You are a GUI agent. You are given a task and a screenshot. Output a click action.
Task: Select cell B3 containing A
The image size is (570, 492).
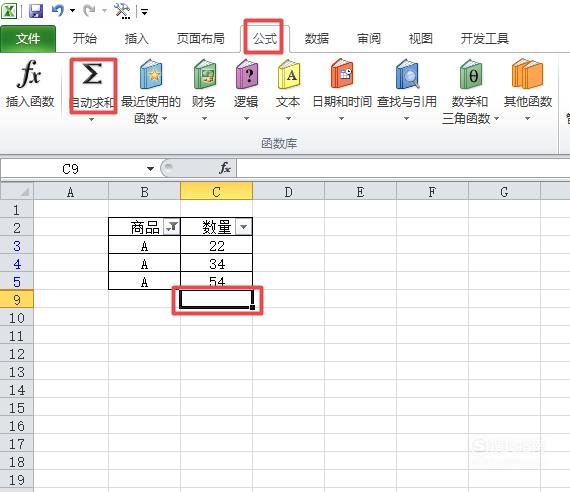(x=144, y=245)
